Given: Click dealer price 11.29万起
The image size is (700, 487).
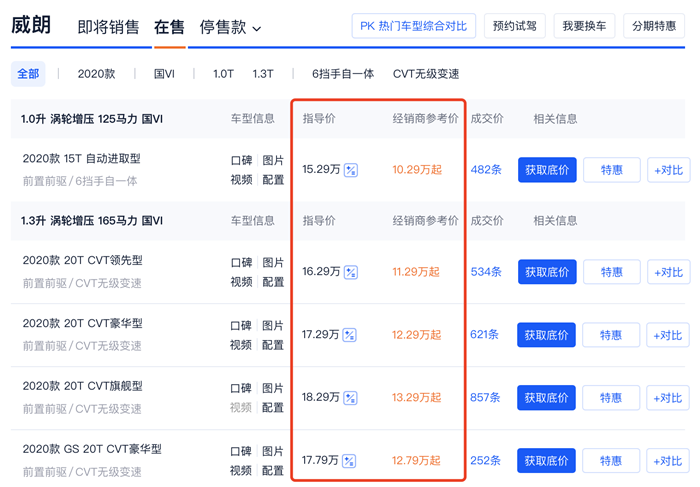Looking at the screenshot, I should (x=416, y=272).
